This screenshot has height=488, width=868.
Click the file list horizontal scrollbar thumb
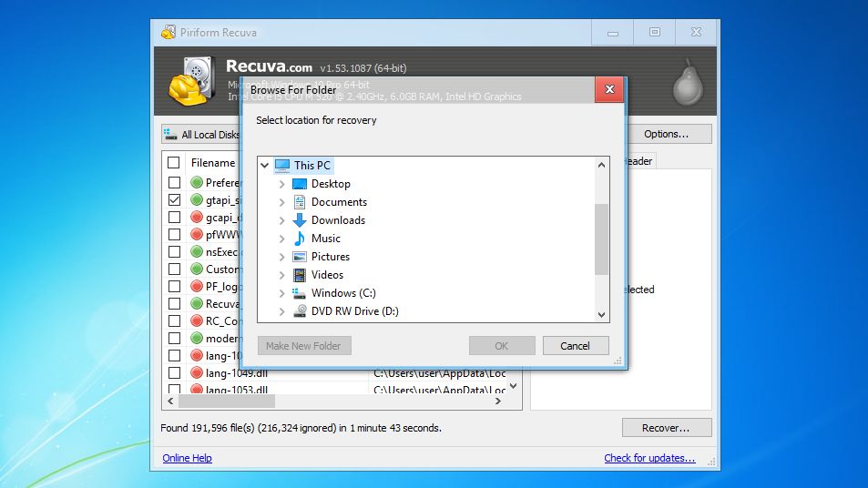pos(227,402)
